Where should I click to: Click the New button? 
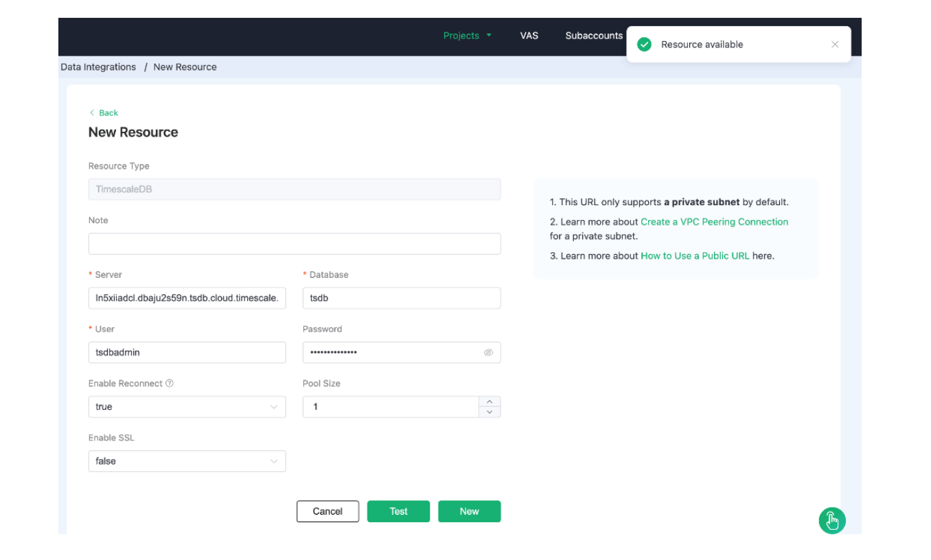coord(469,511)
